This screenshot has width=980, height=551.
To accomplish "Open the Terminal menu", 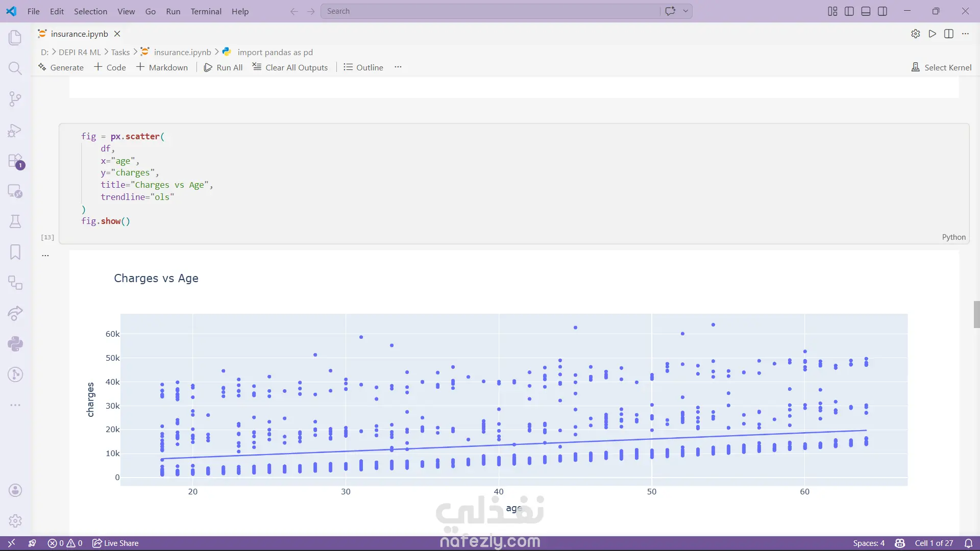I will 206,11.
